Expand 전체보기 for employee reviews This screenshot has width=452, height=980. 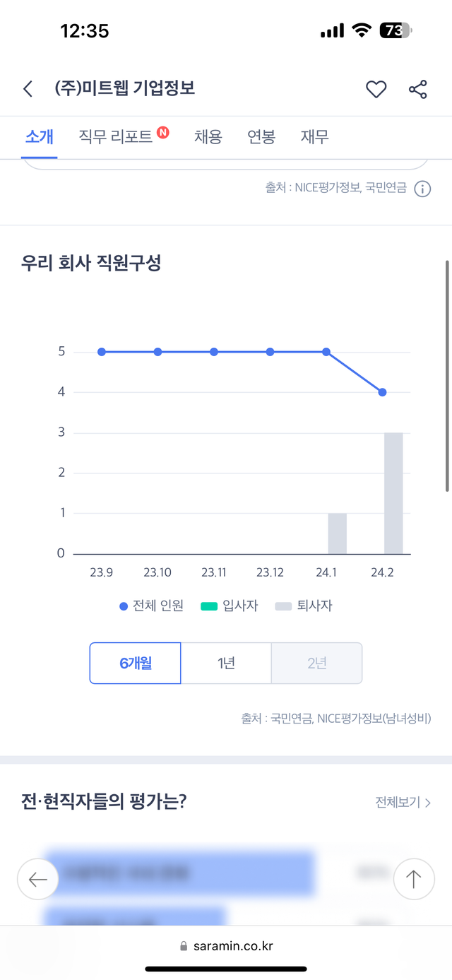point(403,802)
